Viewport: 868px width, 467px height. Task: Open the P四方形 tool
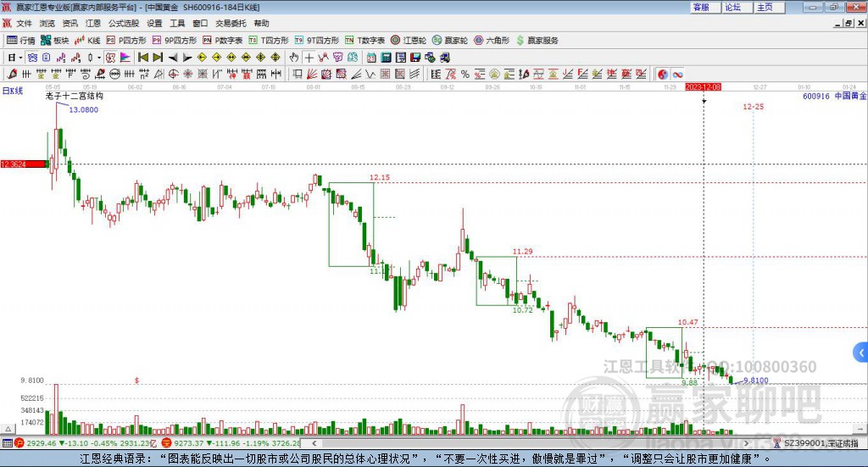(126, 41)
